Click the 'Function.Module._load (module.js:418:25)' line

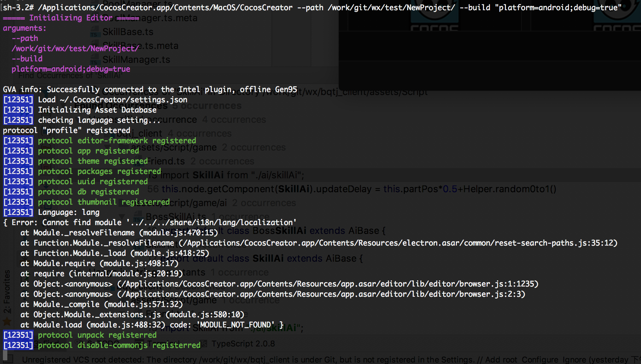tap(115, 253)
